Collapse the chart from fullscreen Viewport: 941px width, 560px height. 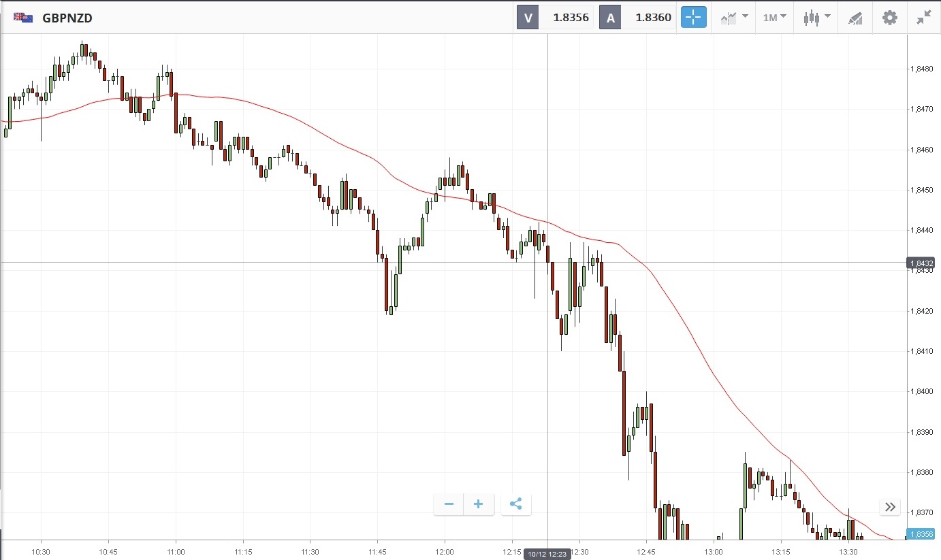click(x=923, y=18)
